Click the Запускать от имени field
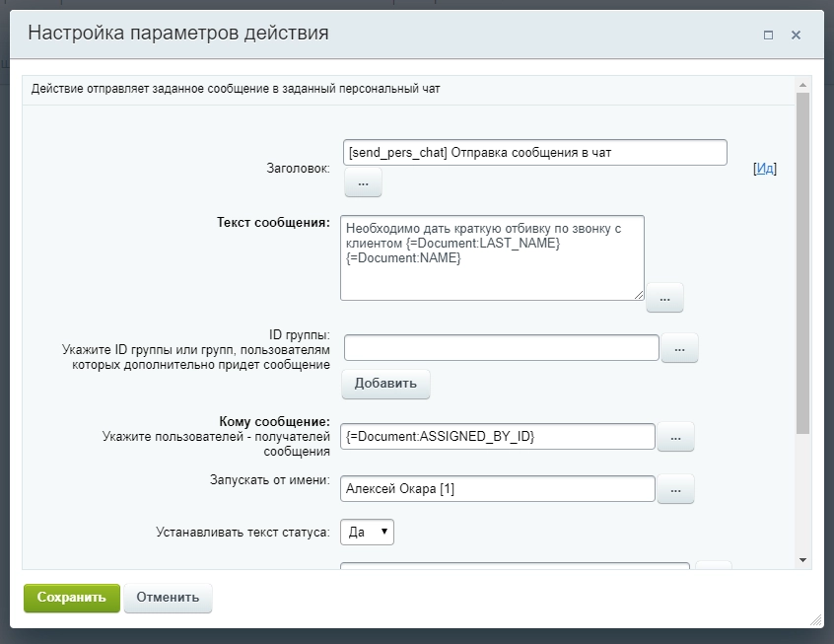 click(x=498, y=489)
